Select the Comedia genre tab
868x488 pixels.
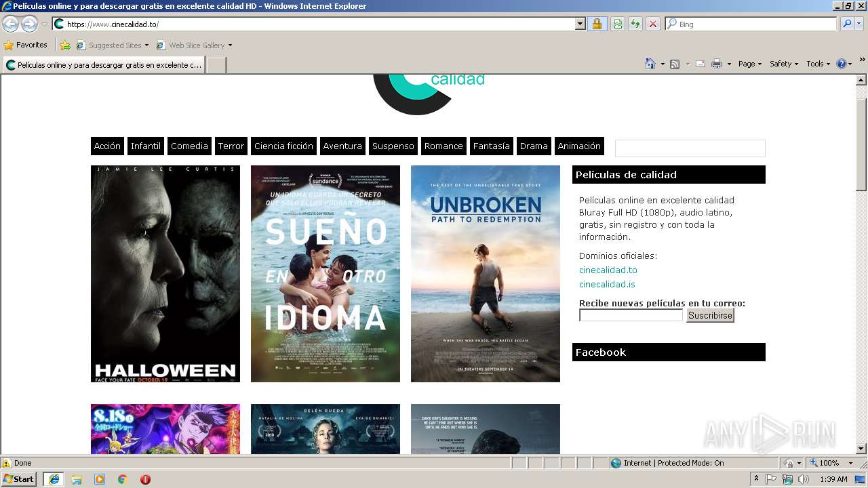pos(189,146)
